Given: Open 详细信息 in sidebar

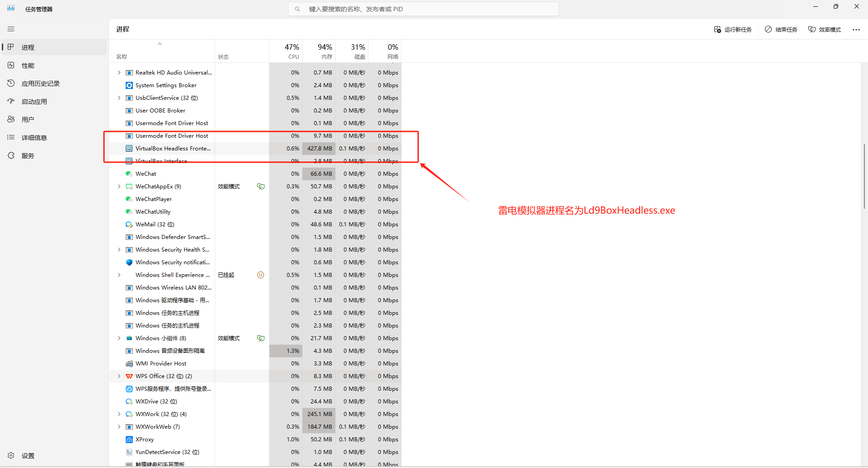Looking at the screenshot, I should tap(54, 138).
